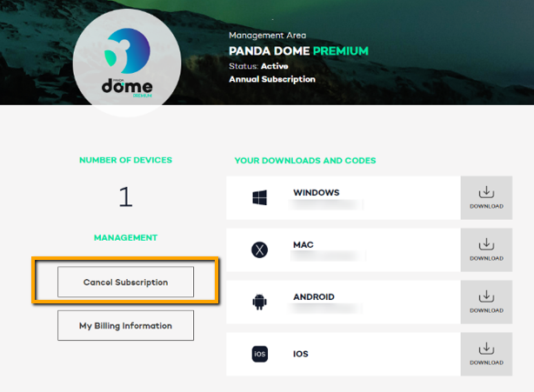The width and height of the screenshot is (534, 392).
Task: Download the Android app
Action: tap(486, 302)
